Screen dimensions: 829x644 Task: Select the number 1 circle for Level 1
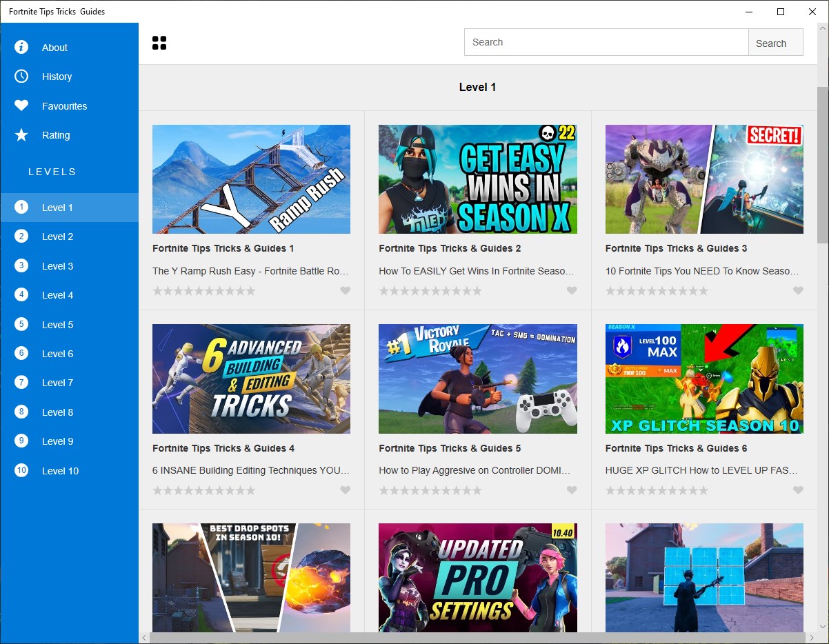coord(21,207)
